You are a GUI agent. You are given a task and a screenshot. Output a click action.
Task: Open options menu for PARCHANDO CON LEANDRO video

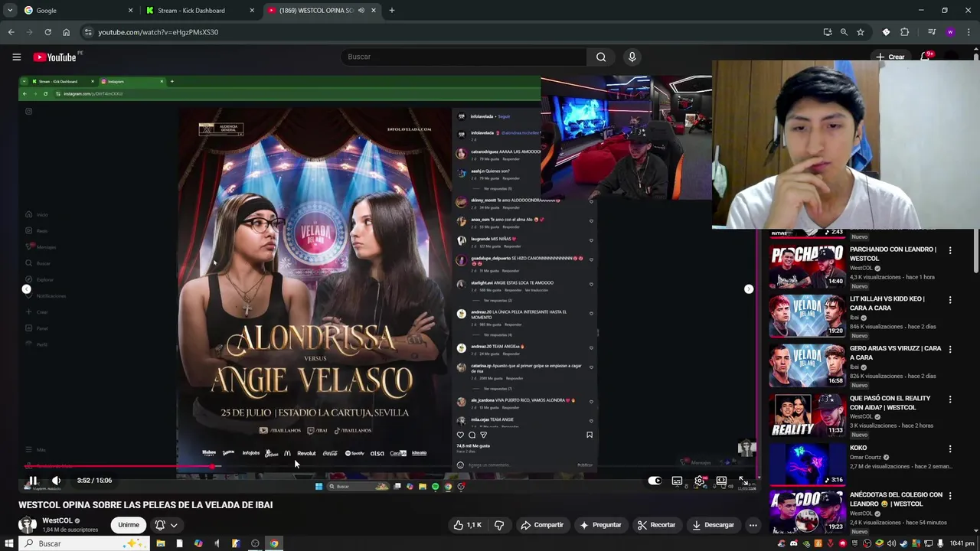tap(950, 250)
